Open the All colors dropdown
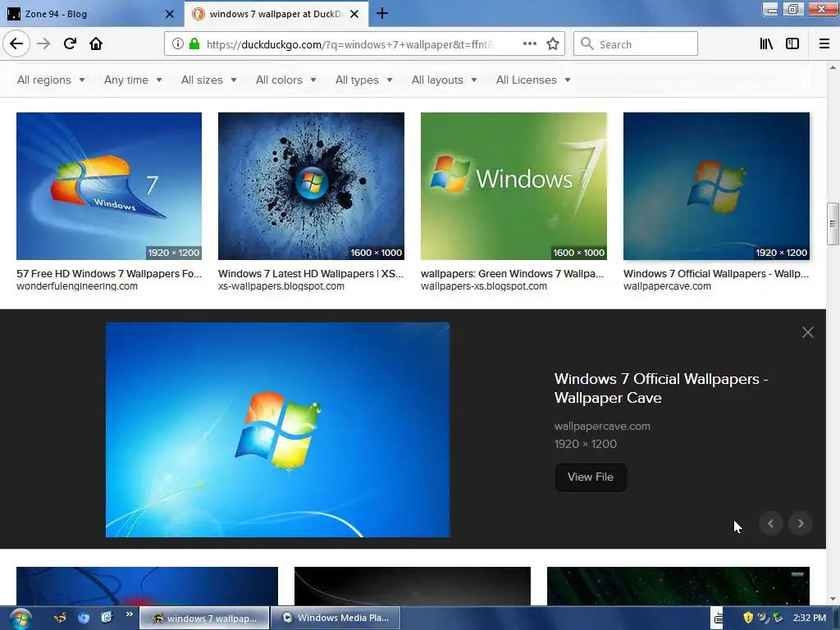This screenshot has height=630, width=840. pos(286,80)
